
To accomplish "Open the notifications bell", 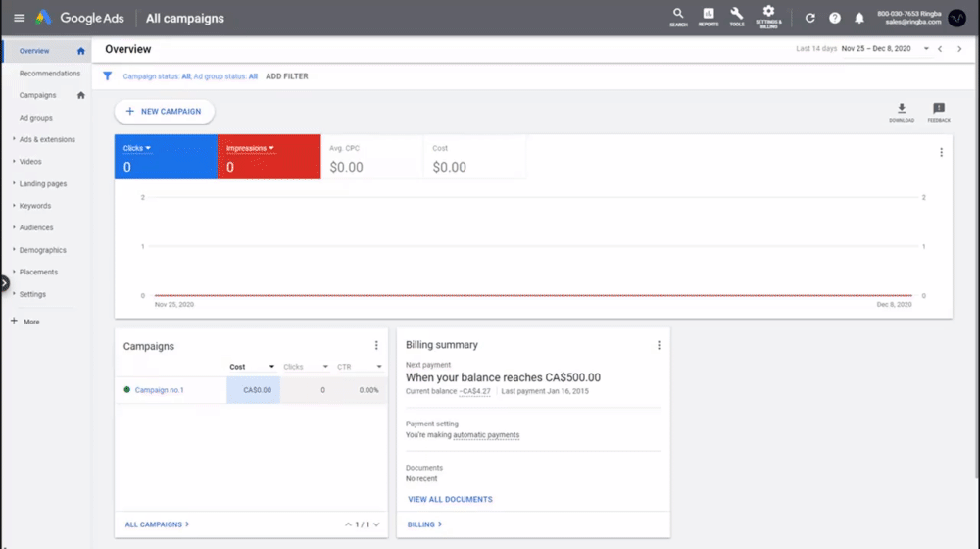I will [x=859, y=18].
